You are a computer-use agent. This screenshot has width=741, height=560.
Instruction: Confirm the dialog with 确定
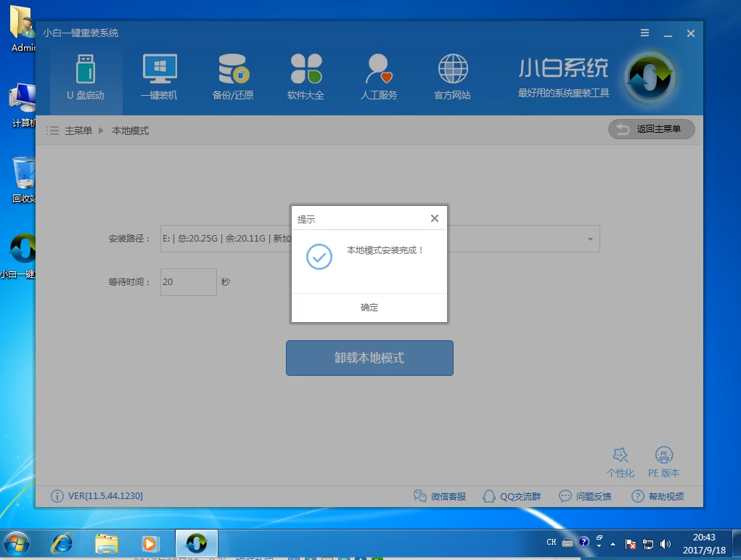point(369,308)
